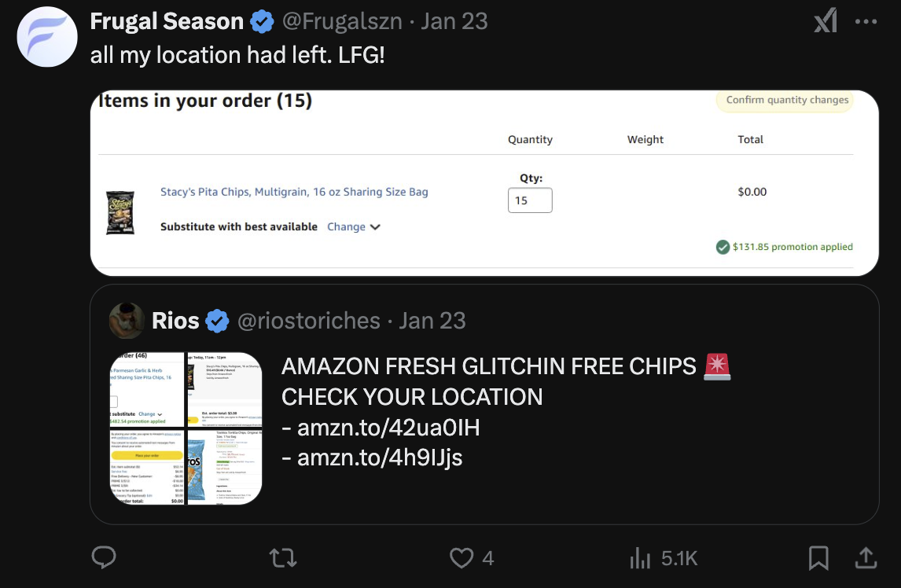Open the Jan 23 timestamp of main tweet
This screenshot has height=588, width=901.
click(x=454, y=22)
